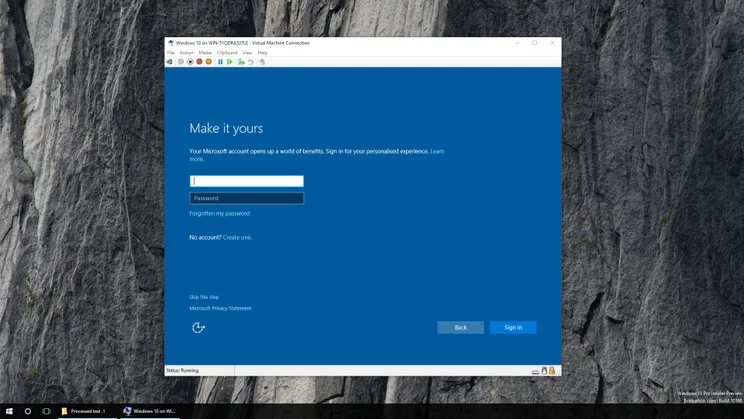744x419 pixels.
Task: Click the Back button
Action: (x=460, y=327)
